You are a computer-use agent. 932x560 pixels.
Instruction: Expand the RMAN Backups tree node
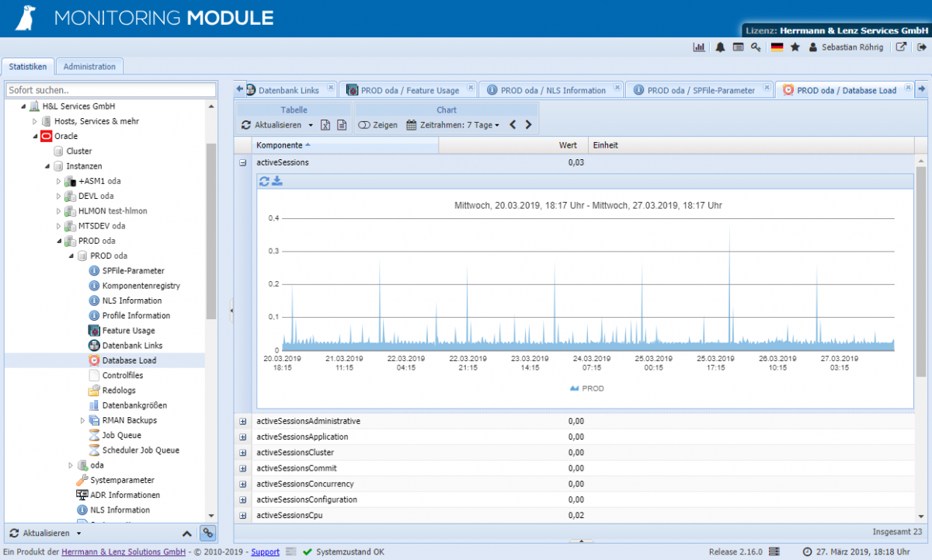point(81,419)
